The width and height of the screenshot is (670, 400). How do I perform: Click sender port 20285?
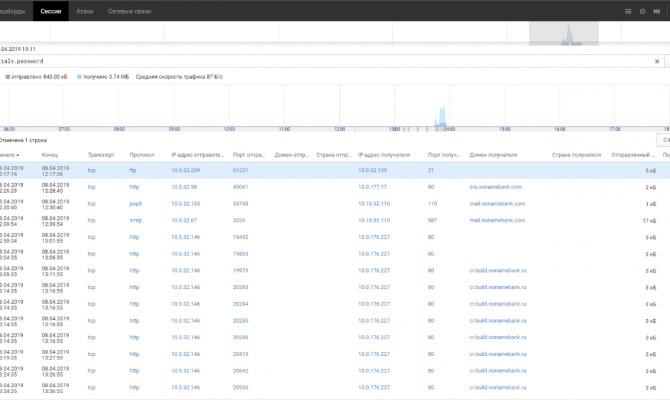pos(240,321)
